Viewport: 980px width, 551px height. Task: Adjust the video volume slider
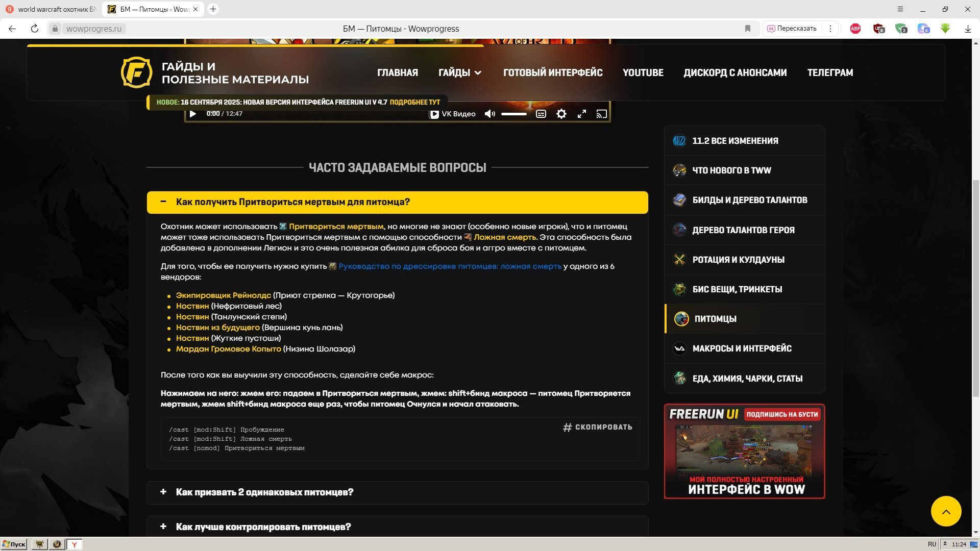pos(513,114)
